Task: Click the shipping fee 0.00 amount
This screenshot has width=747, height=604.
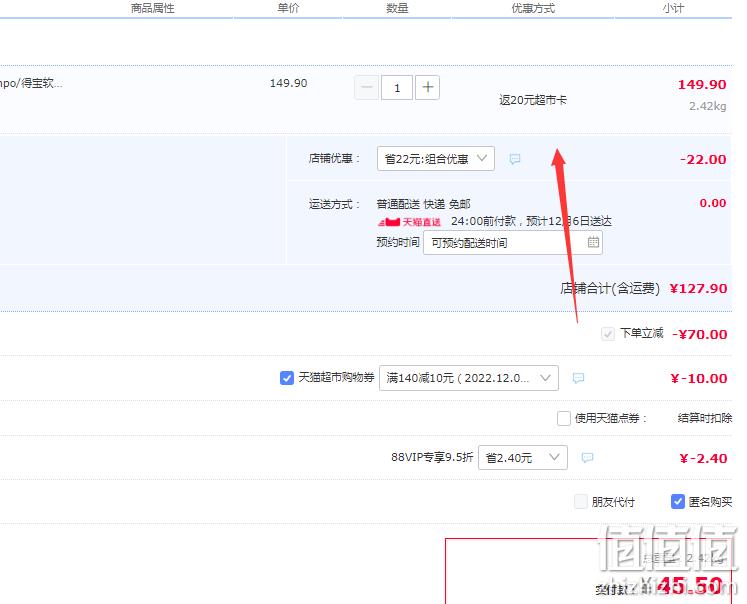Action: [x=713, y=203]
